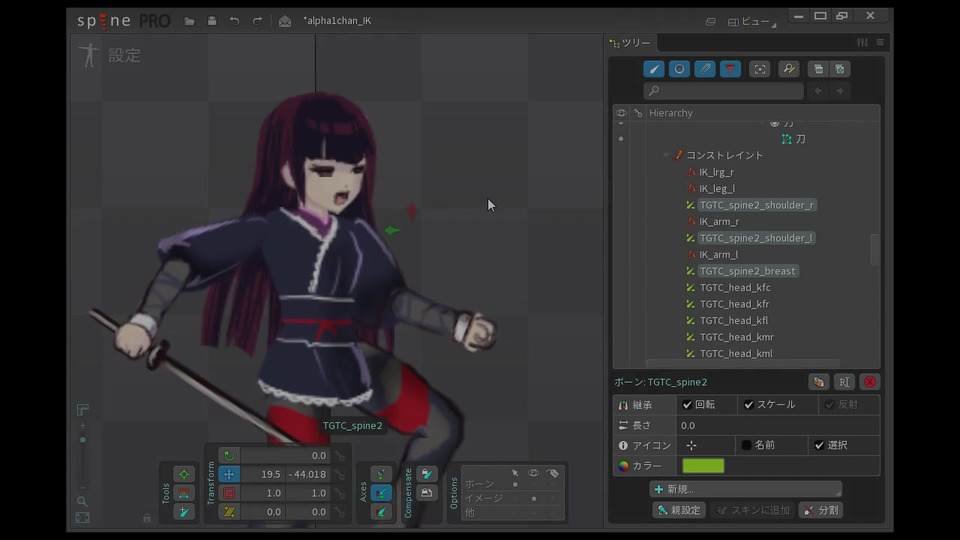Select TGTC_spine2_breast constraint
Screen dimensions: 960x540
coord(748,271)
